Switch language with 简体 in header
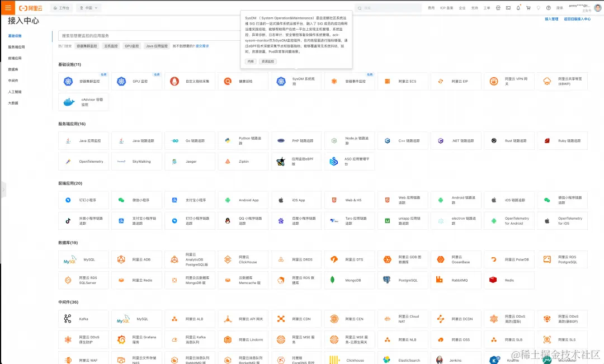This screenshot has width=604, height=364. pos(559,8)
